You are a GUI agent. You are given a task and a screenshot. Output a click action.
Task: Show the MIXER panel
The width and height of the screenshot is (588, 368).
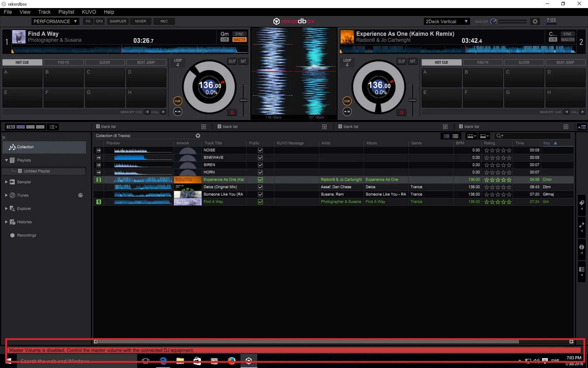(x=141, y=21)
